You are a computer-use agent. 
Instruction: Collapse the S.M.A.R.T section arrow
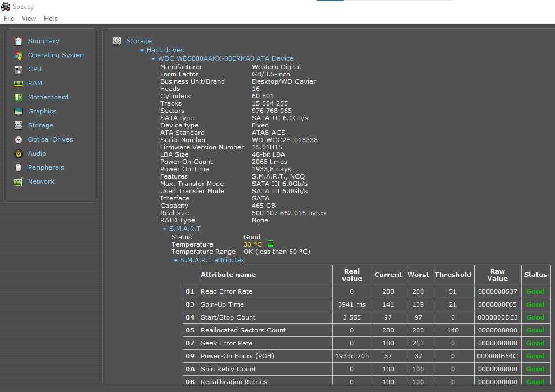[165, 229]
